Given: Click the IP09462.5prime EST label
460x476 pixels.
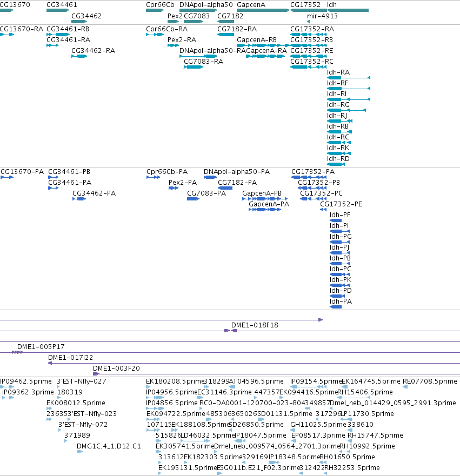Looking at the screenshot, I should [26, 381].
